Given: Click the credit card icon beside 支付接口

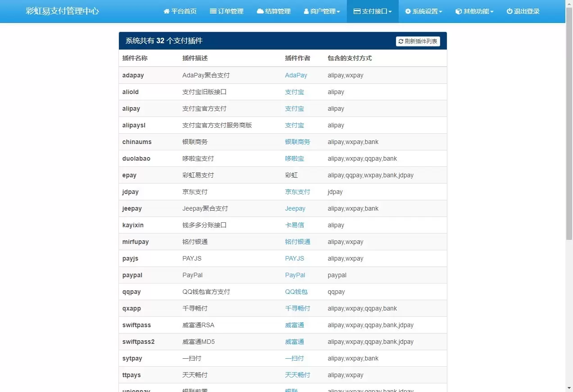Looking at the screenshot, I should [357, 11].
